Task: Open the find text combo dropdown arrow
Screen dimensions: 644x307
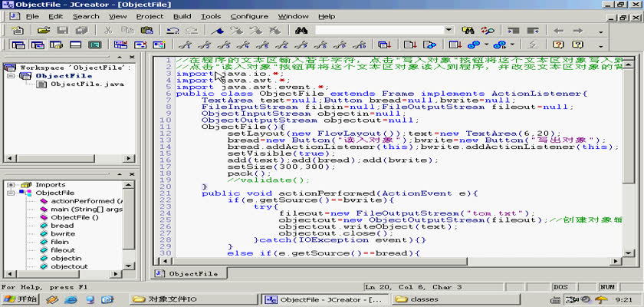Action: (x=449, y=31)
